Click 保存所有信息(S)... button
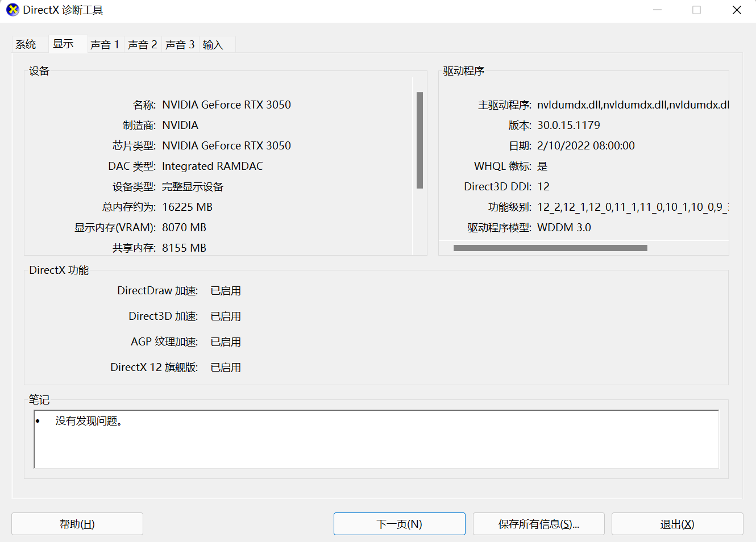 point(539,524)
